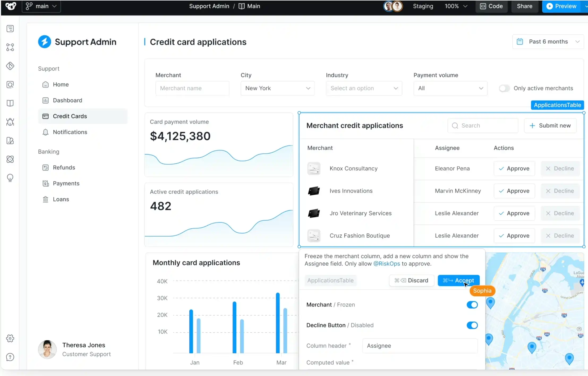This screenshot has height=376, width=588.
Task: Click the lightbulb ideas icon in left rail
Action: pyautogui.click(x=10, y=178)
